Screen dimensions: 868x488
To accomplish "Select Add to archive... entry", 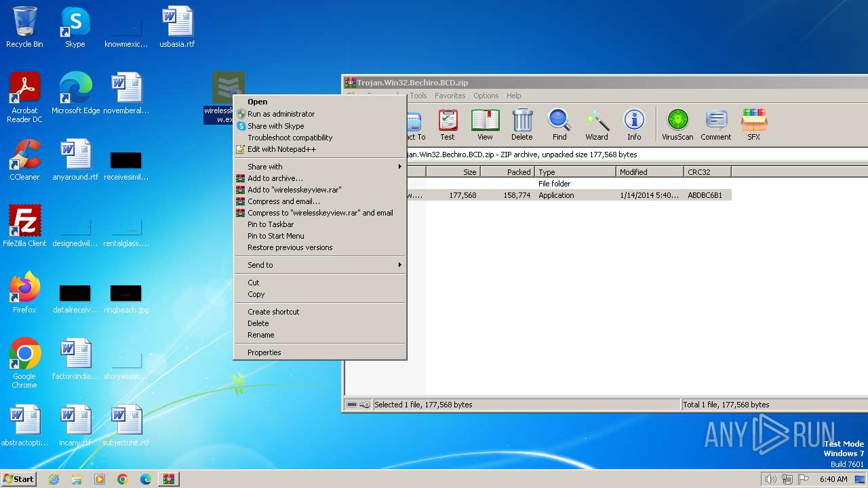I will 319,178.
